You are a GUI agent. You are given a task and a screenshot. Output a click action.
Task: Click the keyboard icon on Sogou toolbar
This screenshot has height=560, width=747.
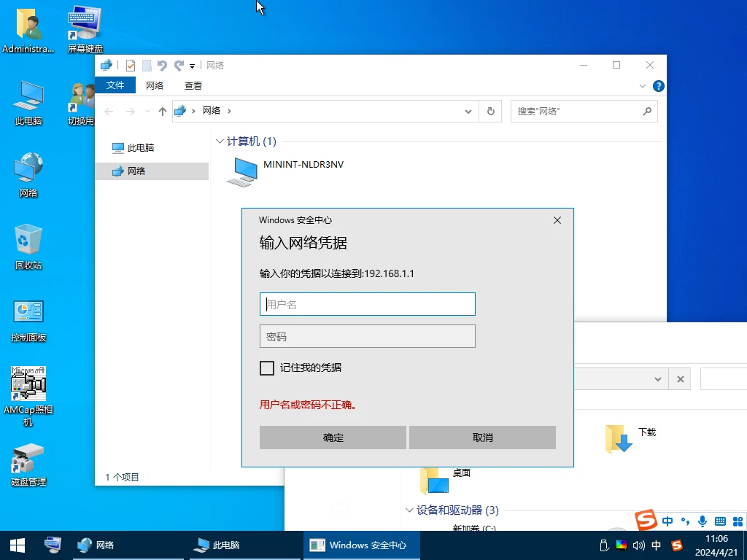click(720, 521)
